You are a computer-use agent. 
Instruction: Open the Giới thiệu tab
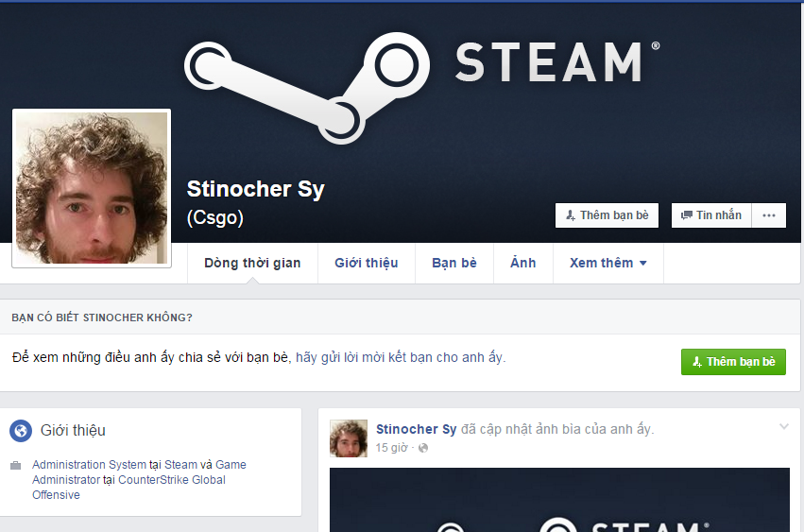367,264
